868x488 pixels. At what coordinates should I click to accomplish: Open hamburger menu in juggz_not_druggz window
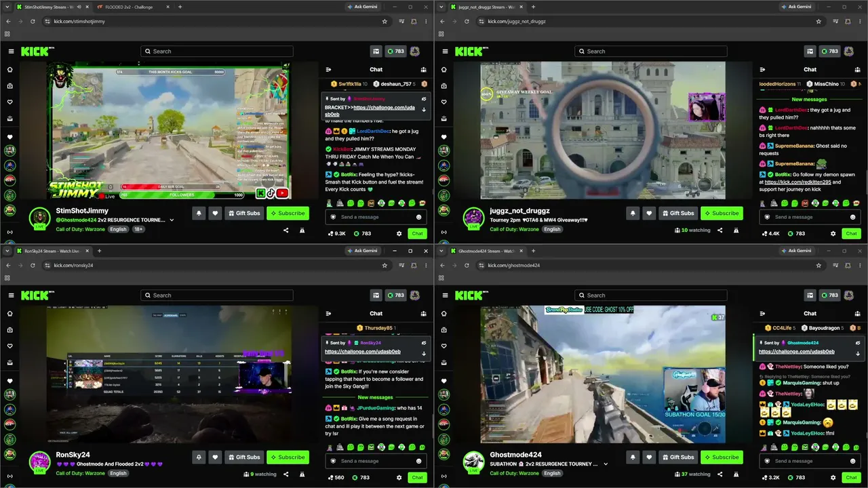pos(445,52)
